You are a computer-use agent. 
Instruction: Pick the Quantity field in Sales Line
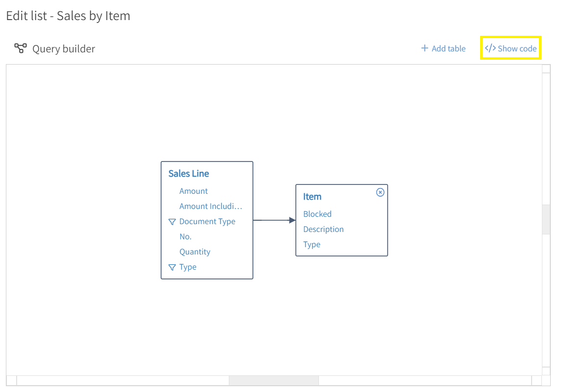pos(195,252)
